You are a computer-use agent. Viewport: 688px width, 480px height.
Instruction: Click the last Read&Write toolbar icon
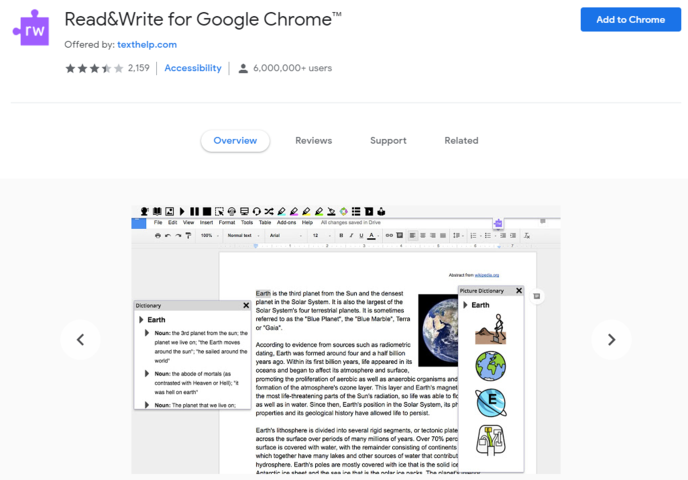click(x=381, y=211)
